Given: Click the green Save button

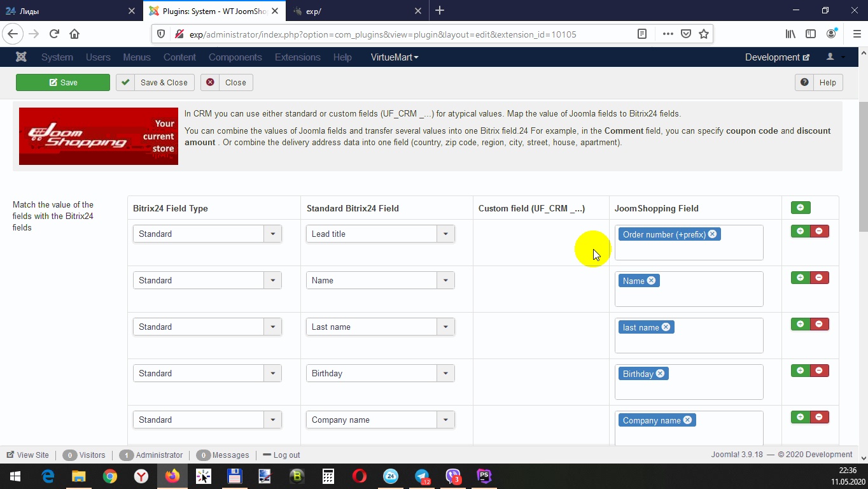Looking at the screenshot, I should pyautogui.click(x=63, y=82).
